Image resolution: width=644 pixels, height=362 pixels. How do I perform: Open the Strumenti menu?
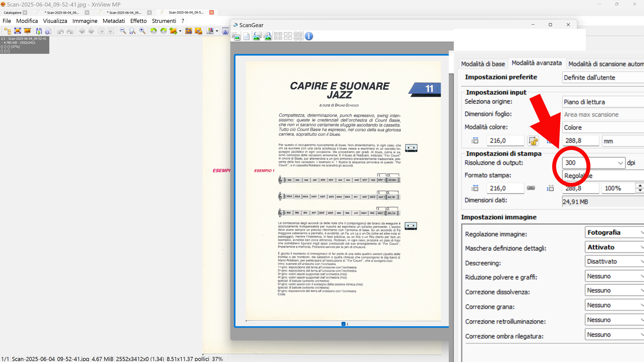(x=164, y=21)
